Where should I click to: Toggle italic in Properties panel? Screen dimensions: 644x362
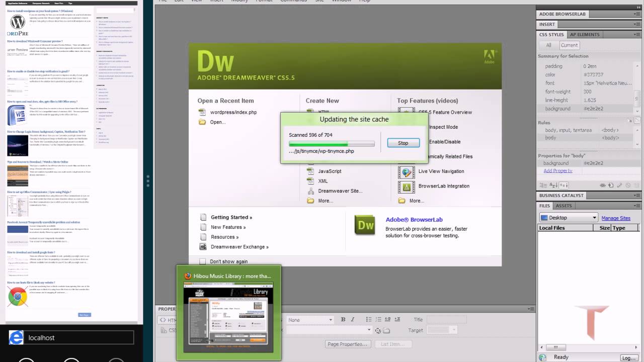pyautogui.click(x=352, y=320)
